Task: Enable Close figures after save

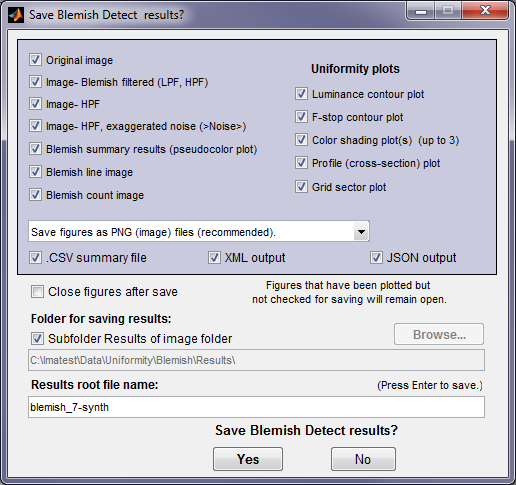Action: [37, 292]
